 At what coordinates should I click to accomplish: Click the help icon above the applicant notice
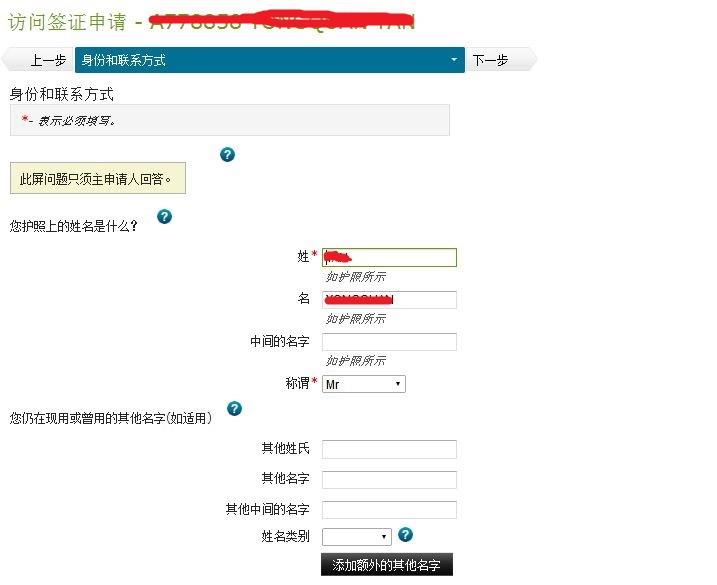[227, 154]
